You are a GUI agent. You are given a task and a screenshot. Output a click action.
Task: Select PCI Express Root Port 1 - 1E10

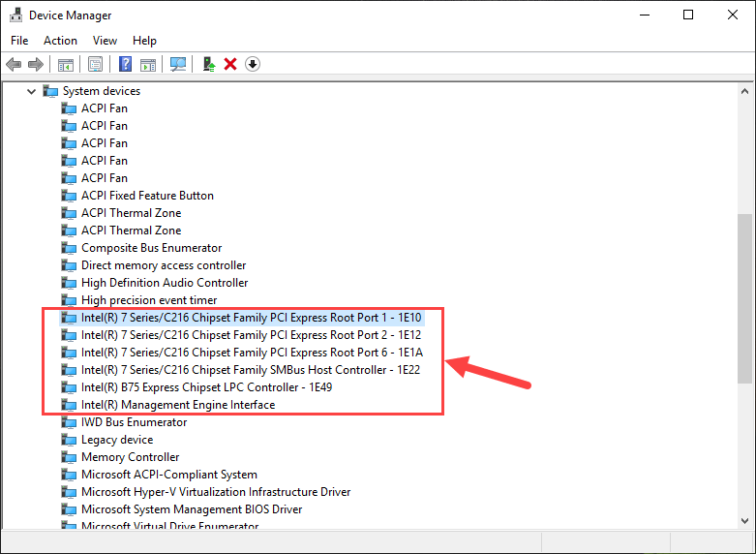(x=252, y=318)
